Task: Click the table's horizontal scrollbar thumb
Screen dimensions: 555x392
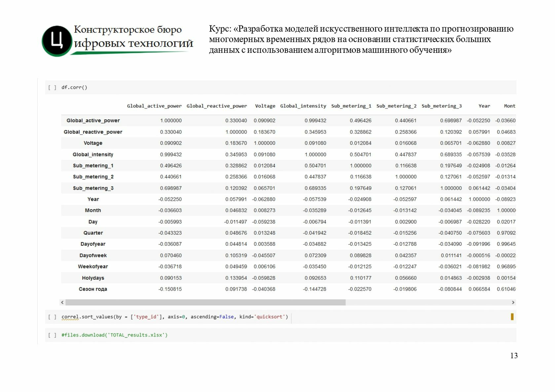Action: tap(205, 303)
